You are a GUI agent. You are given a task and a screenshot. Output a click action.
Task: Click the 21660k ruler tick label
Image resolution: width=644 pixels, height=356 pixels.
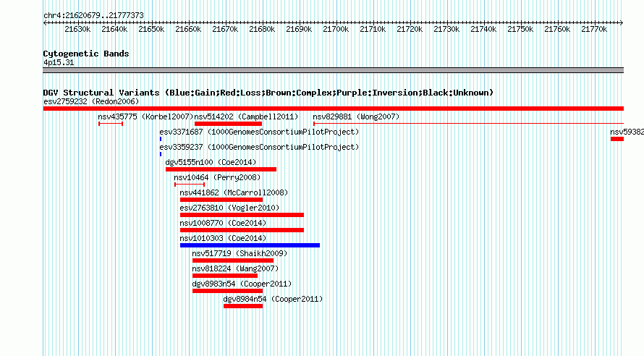188,29
